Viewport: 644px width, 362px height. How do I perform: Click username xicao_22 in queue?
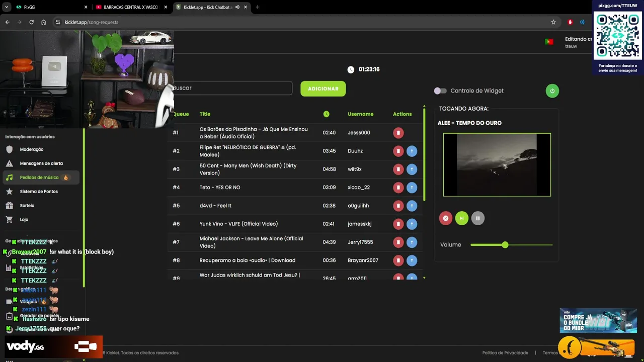[359, 188]
